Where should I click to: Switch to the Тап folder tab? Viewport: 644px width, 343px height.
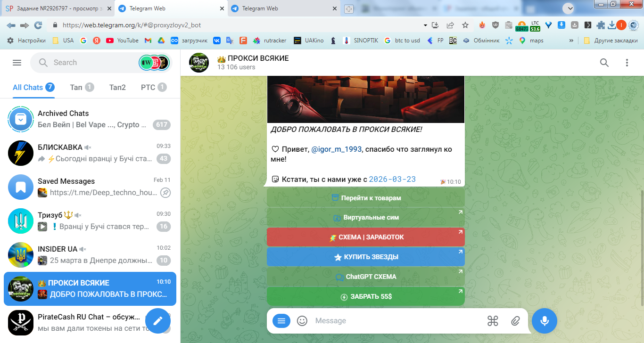tap(82, 87)
